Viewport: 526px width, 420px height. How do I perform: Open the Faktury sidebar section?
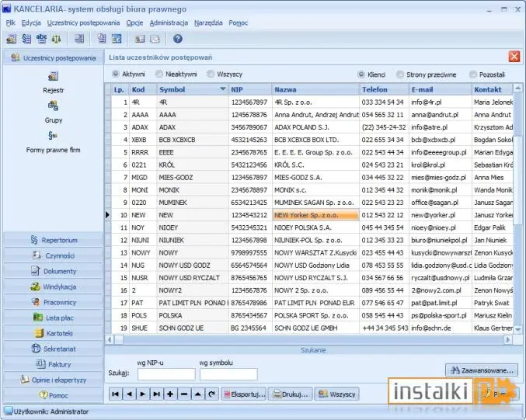[53, 364]
